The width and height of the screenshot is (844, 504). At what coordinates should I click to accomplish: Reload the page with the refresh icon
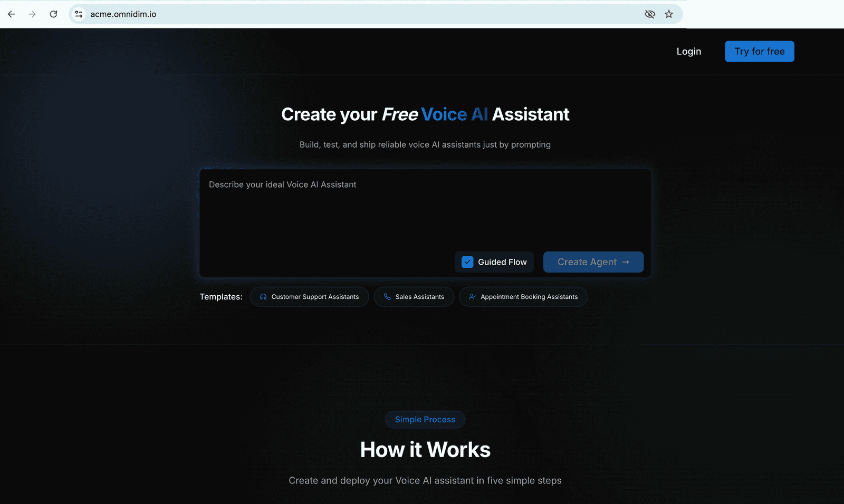53,14
